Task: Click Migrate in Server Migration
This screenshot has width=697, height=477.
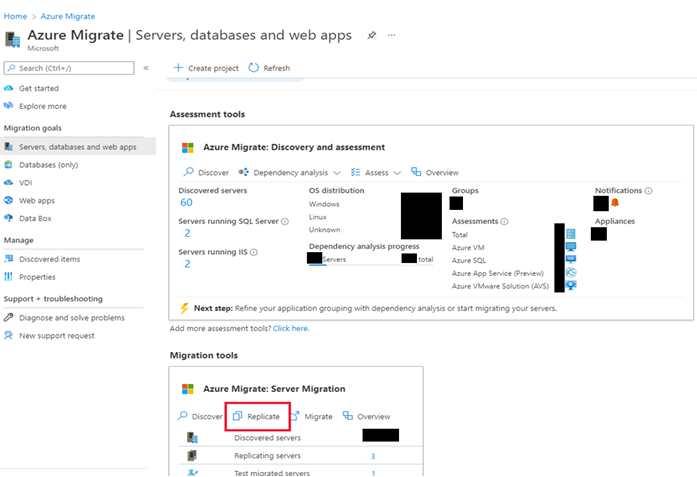Action: [312, 417]
